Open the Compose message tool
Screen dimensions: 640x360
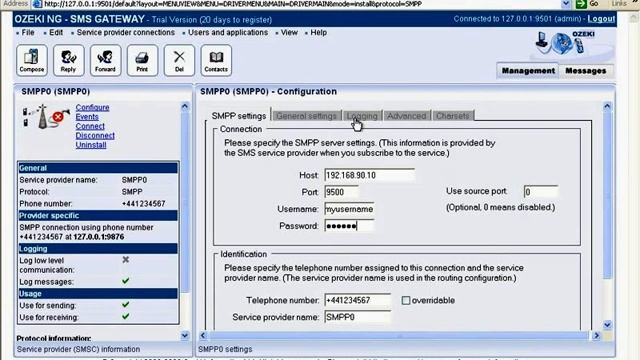(32, 60)
